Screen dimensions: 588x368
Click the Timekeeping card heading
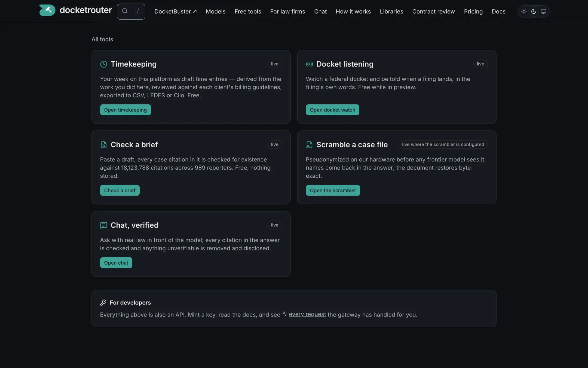click(x=133, y=64)
